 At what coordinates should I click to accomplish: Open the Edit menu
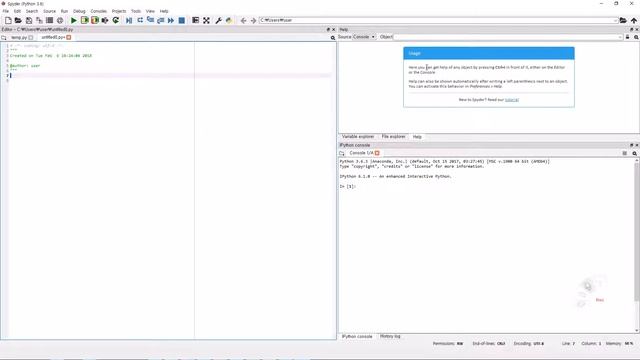pyautogui.click(x=17, y=11)
